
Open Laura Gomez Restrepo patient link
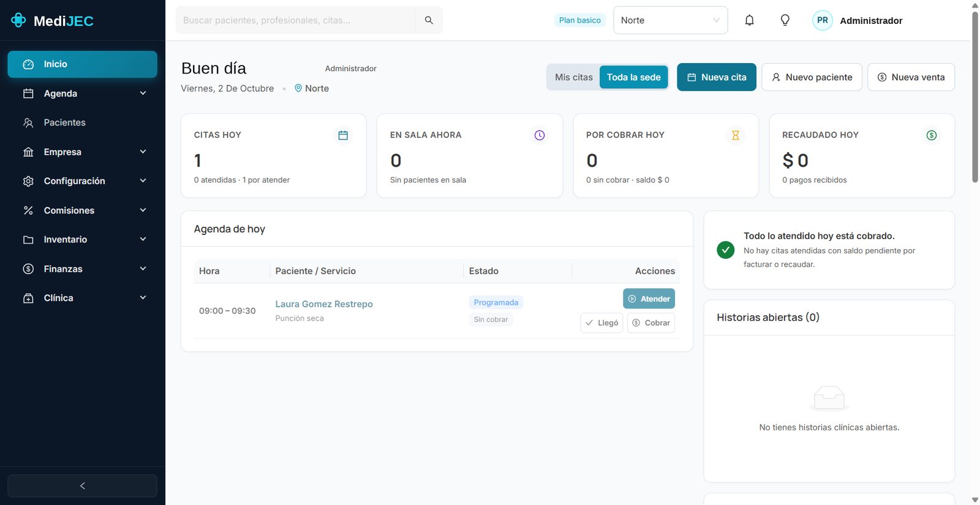[324, 304]
